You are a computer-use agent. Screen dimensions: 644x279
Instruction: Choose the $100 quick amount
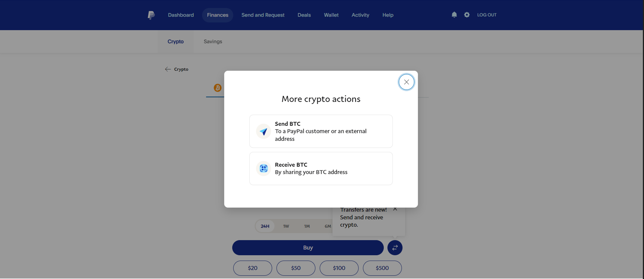click(339, 268)
